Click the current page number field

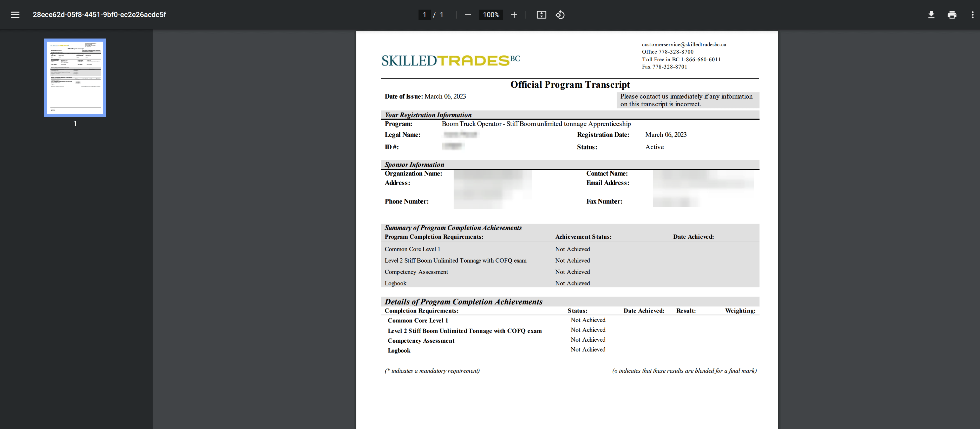coord(424,15)
